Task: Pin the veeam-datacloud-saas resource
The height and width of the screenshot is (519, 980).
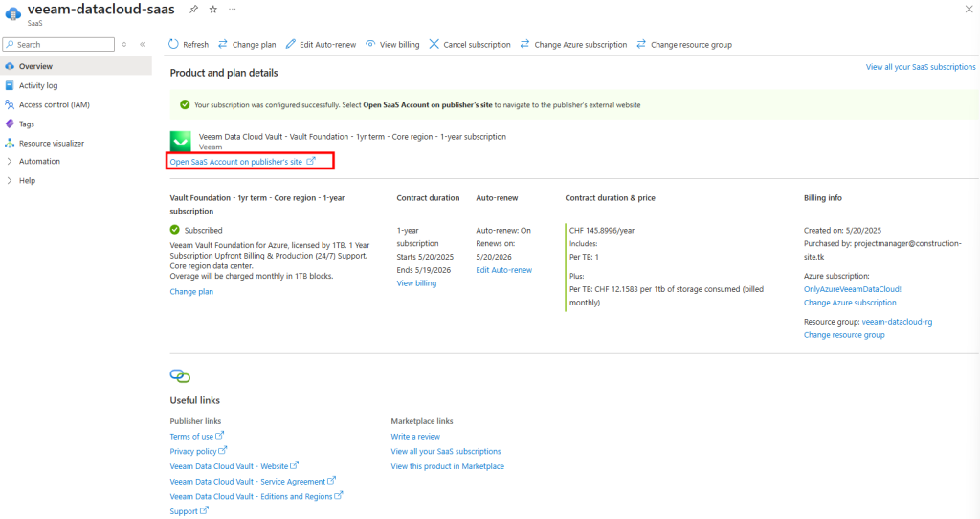Action: coord(193,10)
